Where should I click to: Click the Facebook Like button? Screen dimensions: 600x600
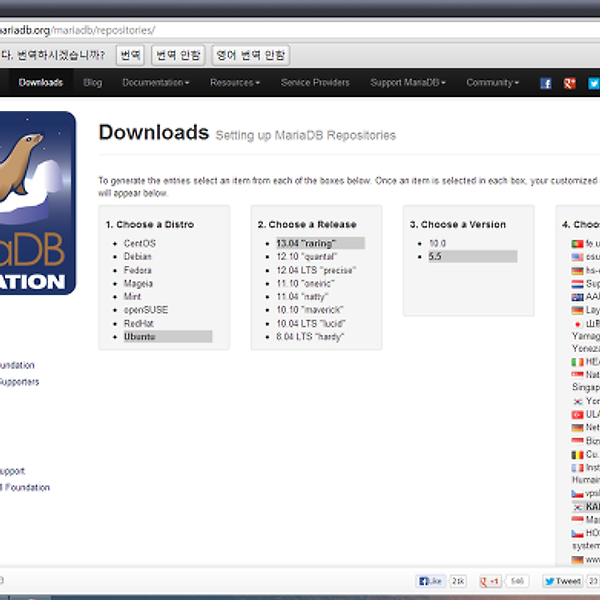[x=430, y=581]
